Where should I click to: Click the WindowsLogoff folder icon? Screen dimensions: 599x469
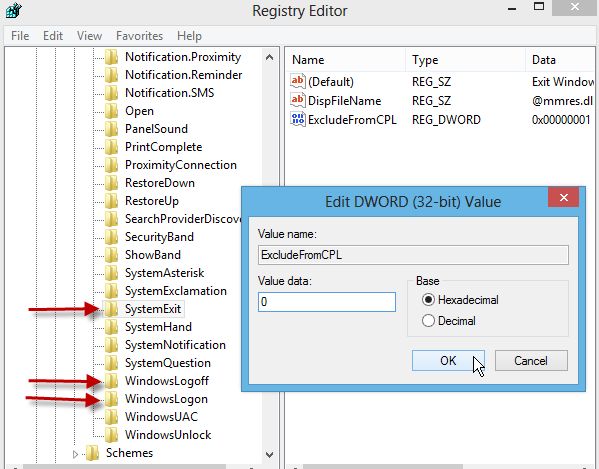pos(112,380)
